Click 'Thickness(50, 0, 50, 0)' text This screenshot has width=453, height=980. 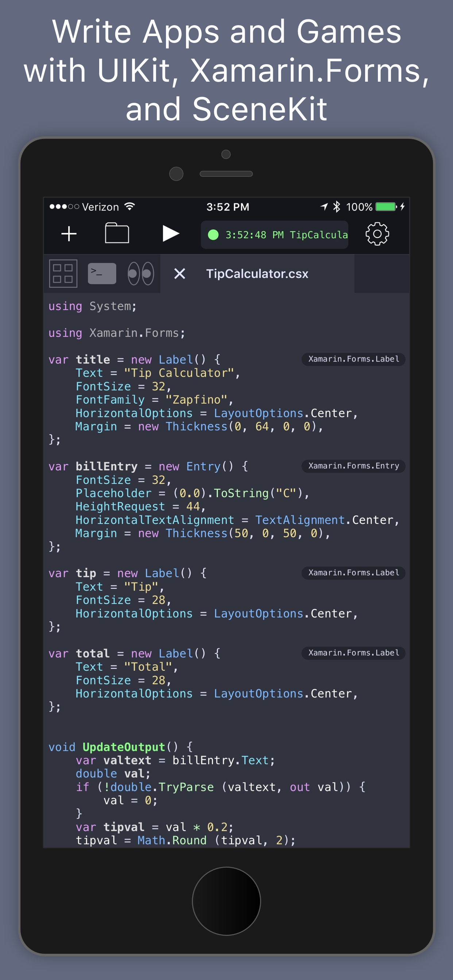pos(245,533)
